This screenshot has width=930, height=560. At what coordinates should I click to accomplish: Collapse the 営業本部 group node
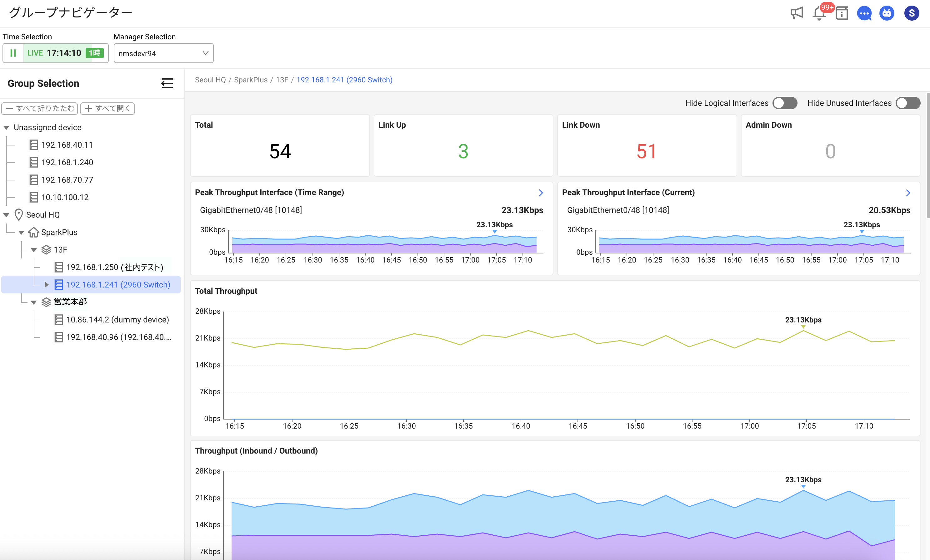(x=34, y=302)
